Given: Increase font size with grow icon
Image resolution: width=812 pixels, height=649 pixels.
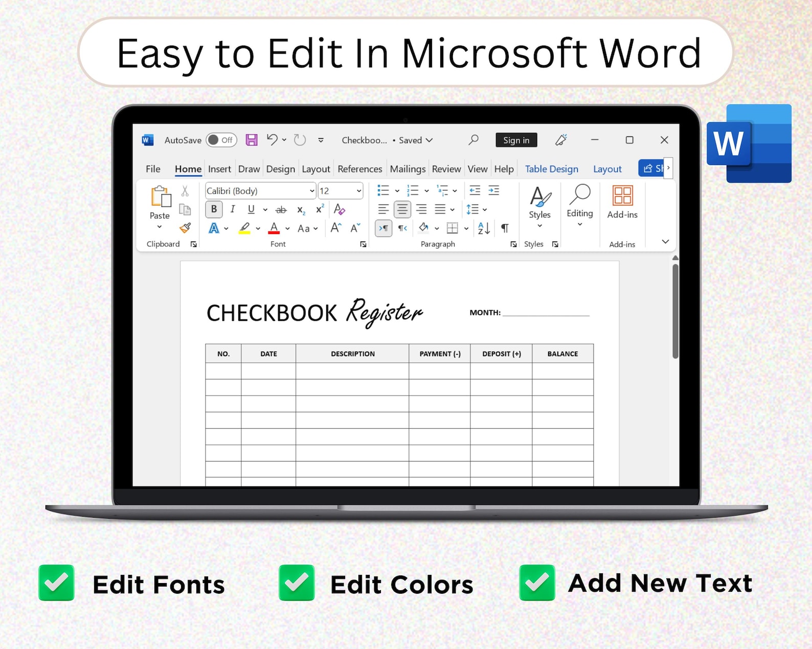Looking at the screenshot, I should [x=336, y=228].
